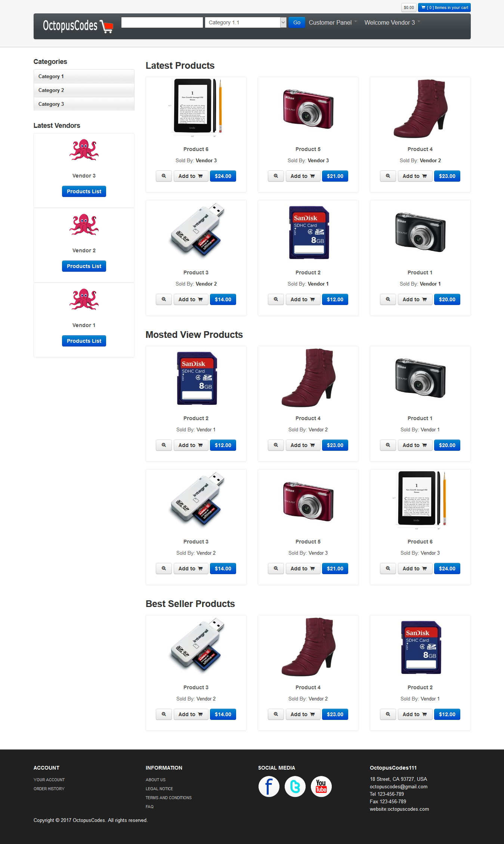Select Category 3 in sidebar
Image resolution: width=504 pixels, height=844 pixels.
pyautogui.click(x=84, y=104)
